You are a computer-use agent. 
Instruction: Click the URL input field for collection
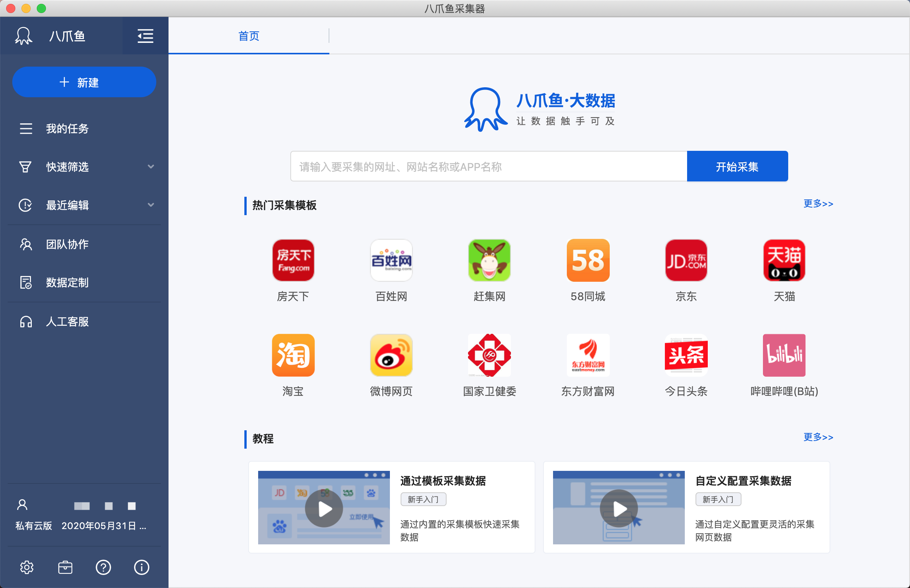point(489,166)
